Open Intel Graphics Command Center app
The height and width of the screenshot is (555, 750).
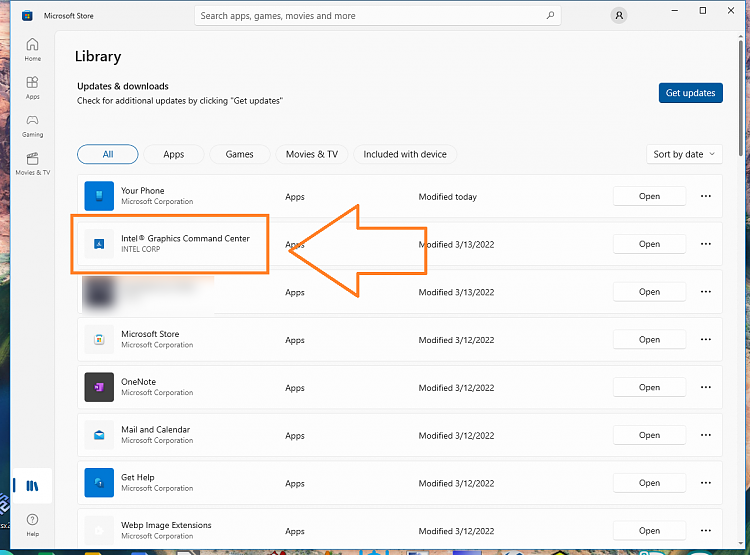(649, 244)
